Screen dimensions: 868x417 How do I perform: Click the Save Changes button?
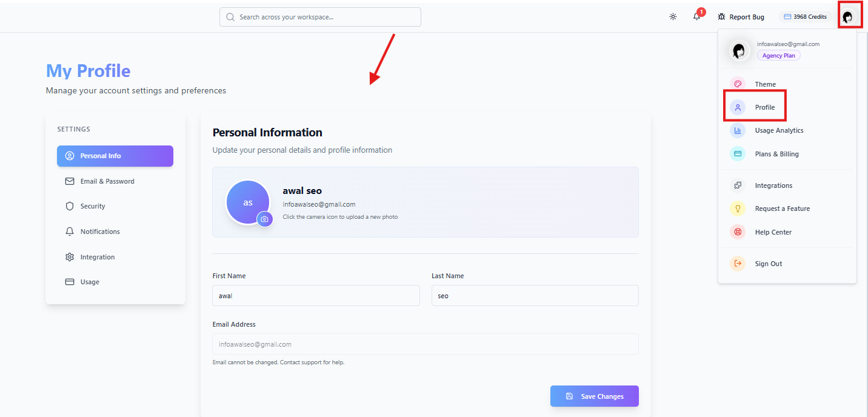[x=594, y=396]
